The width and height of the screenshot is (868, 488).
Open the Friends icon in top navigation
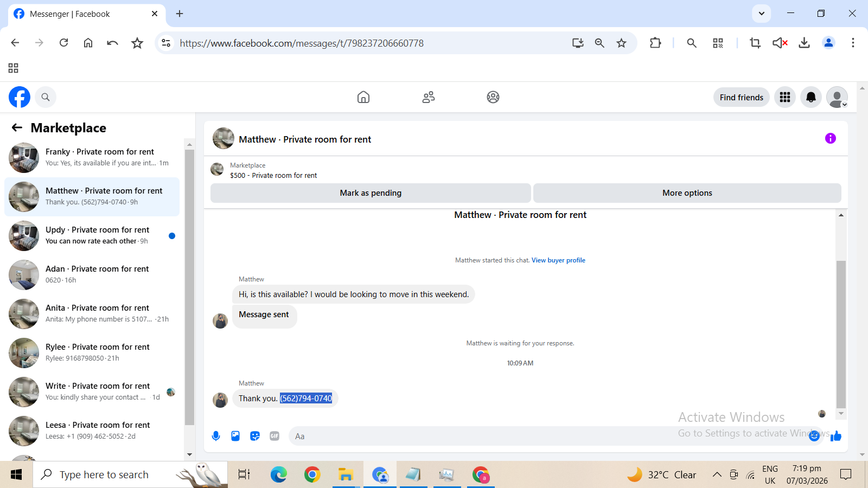(x=429, y=97)
